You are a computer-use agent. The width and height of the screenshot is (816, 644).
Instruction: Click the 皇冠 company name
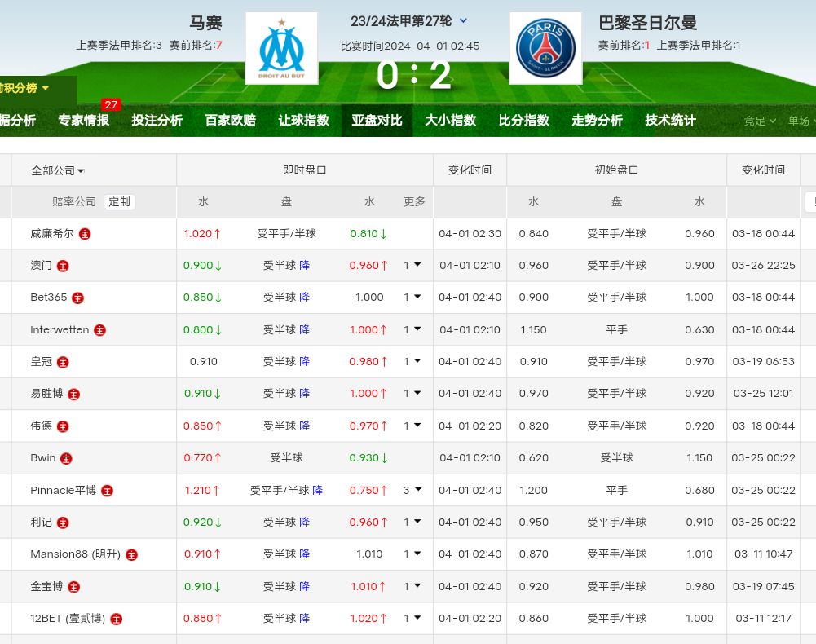41,362
